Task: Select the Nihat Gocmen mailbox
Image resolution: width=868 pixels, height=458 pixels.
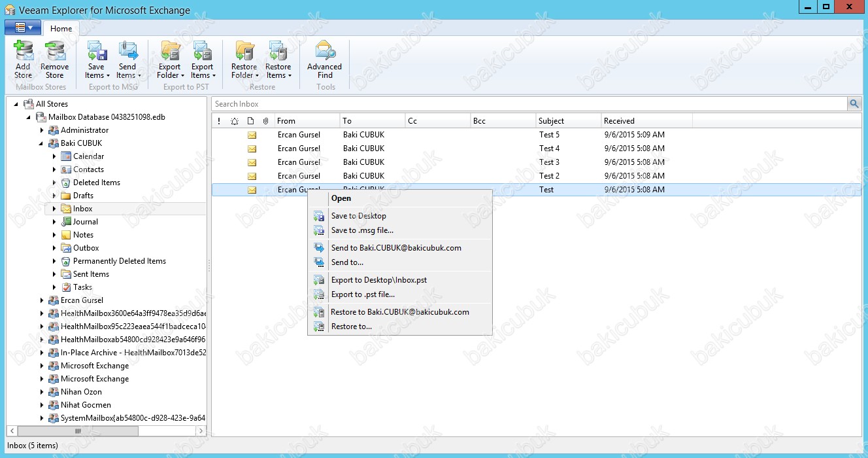Action: tap(86, 405)
